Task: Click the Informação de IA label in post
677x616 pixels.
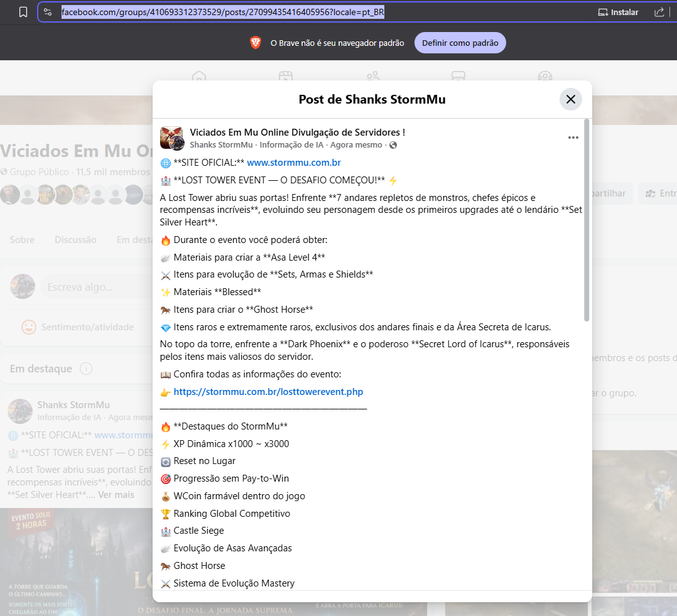Action: coord(291,144)
